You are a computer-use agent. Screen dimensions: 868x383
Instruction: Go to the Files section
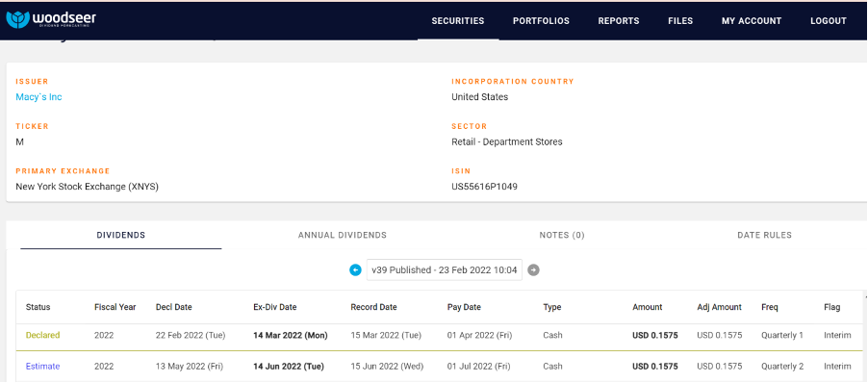point(680,21)
